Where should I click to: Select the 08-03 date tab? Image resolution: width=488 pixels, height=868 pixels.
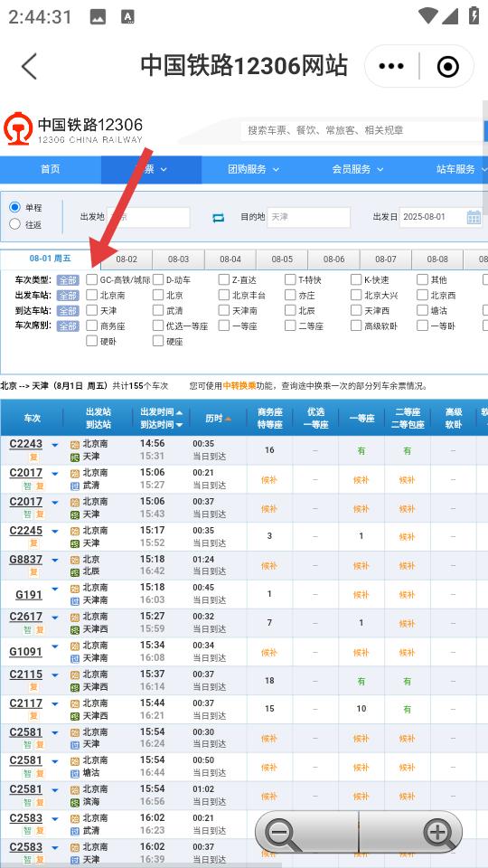(x=178, y=259)
